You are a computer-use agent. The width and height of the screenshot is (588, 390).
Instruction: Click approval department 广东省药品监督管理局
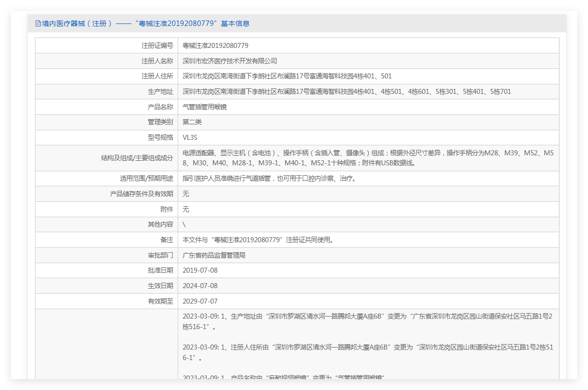(x=214, y=255)
